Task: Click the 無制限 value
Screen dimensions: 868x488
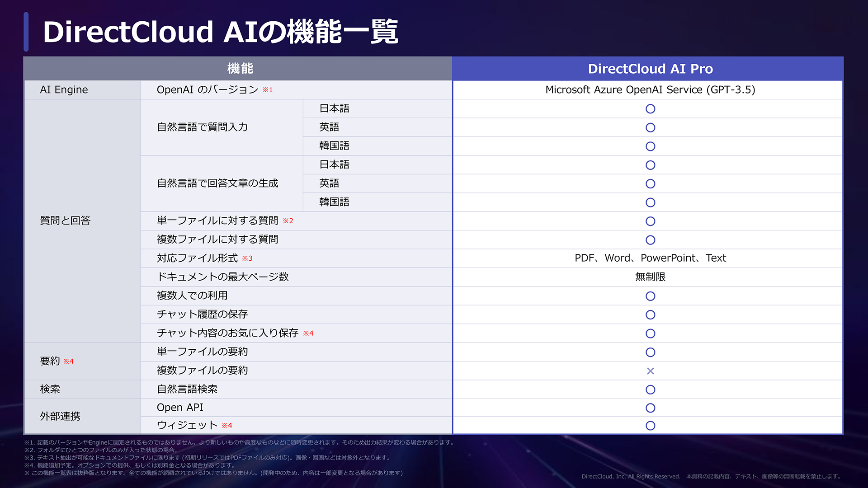Action: click(650, 277)
